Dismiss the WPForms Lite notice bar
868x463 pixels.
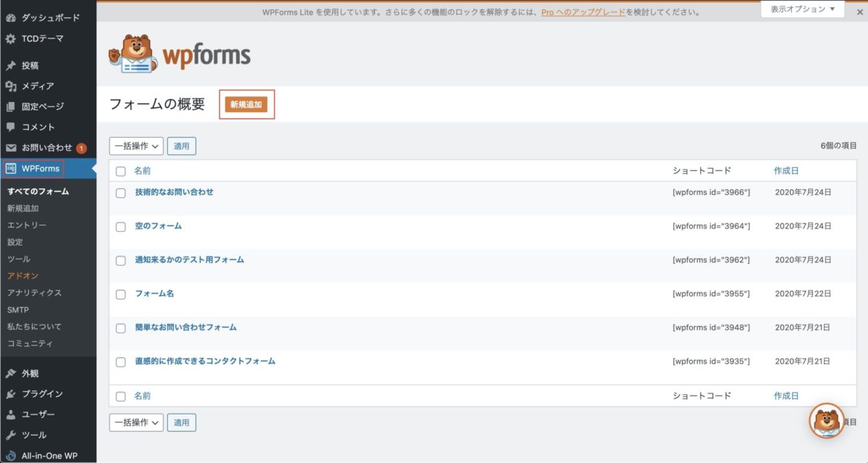point(860,12)
